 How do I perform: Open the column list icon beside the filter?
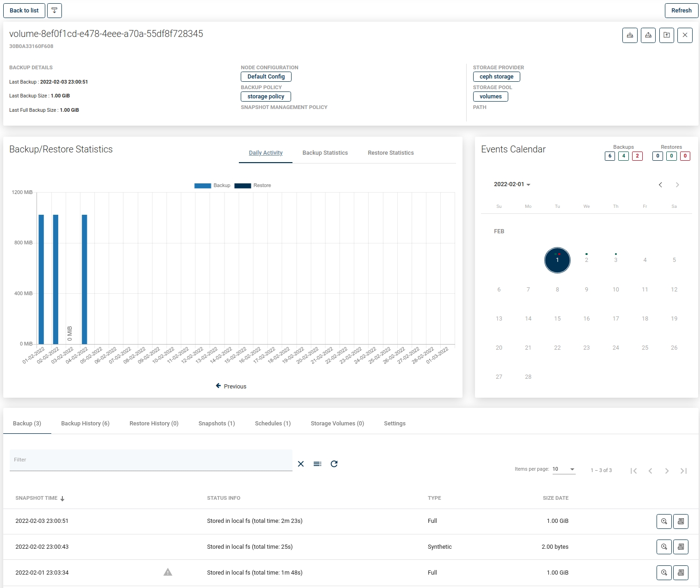point(317,464)
